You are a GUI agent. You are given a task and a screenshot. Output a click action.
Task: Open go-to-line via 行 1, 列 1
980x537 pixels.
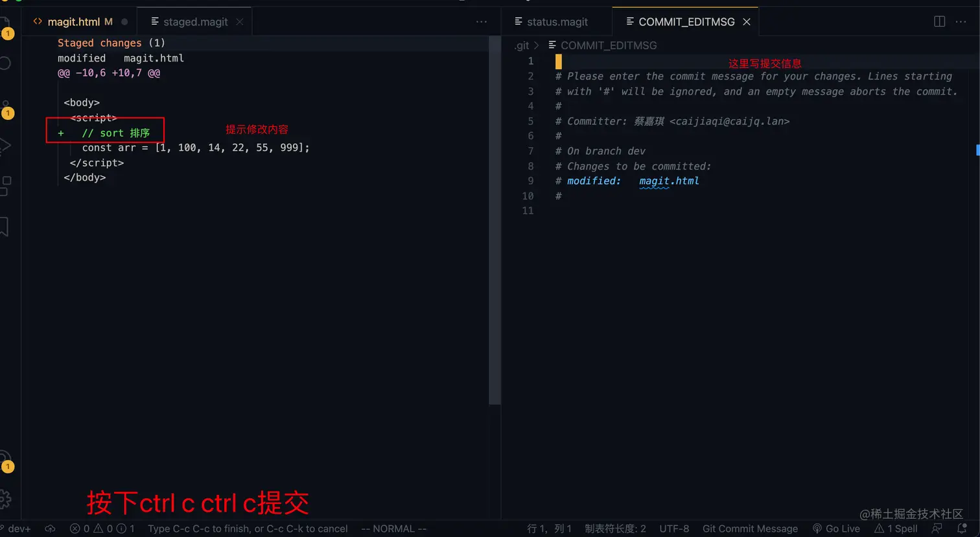click(x=549, y=529)
